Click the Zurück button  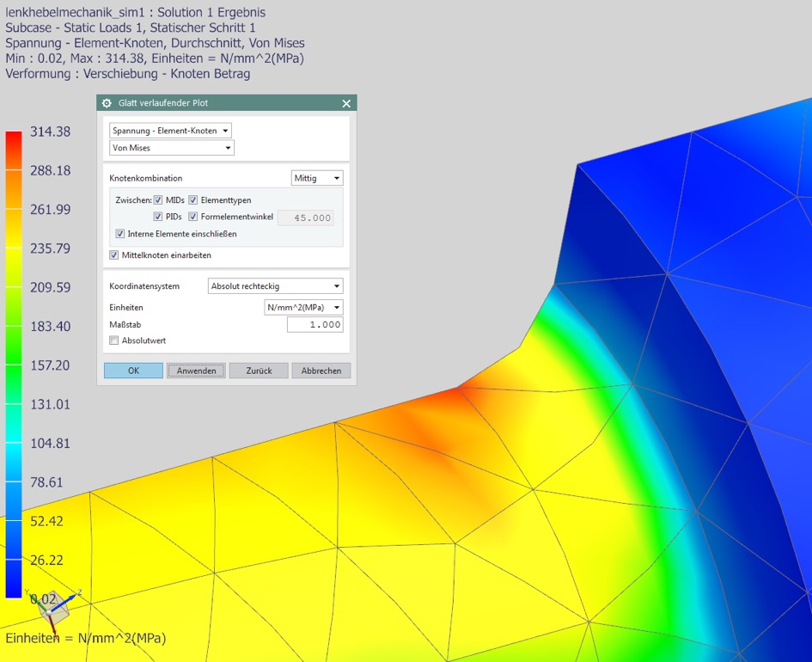[x=259, y=371]
